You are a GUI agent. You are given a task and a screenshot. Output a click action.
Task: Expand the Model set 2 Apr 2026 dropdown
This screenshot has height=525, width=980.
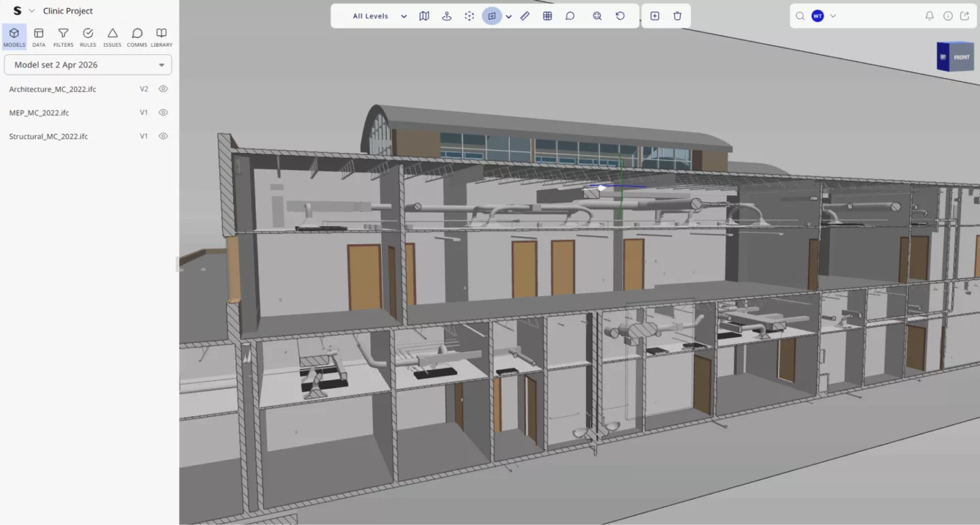click(x=88, y=65)
